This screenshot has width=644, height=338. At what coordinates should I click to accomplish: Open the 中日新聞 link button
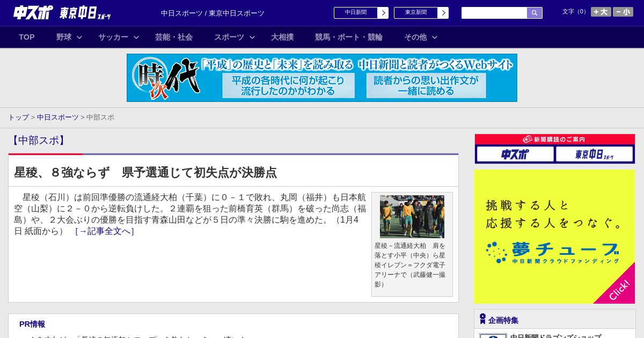pyautogui.click(x=356, y=13)
